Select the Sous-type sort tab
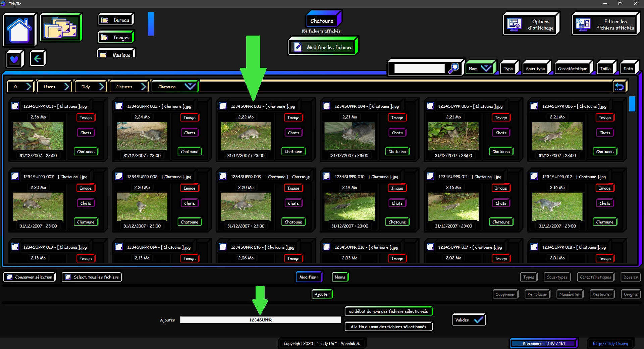644x349 pixels. 535,69
